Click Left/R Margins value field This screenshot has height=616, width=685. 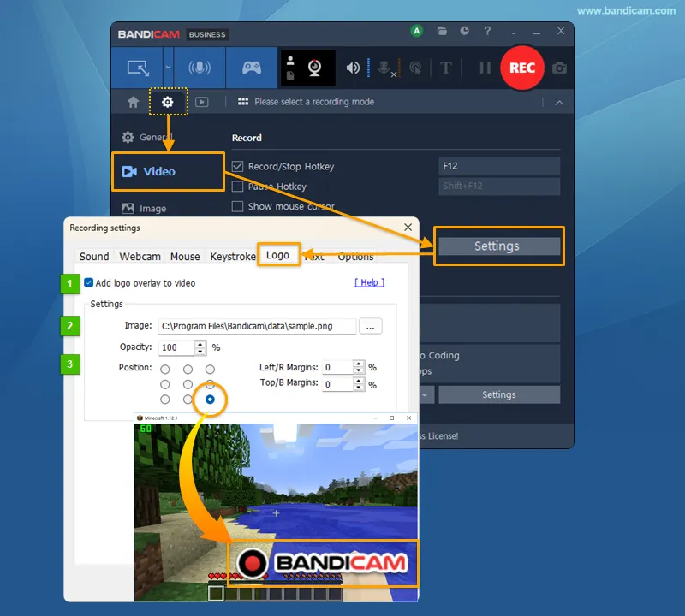(x=337, y=367)
